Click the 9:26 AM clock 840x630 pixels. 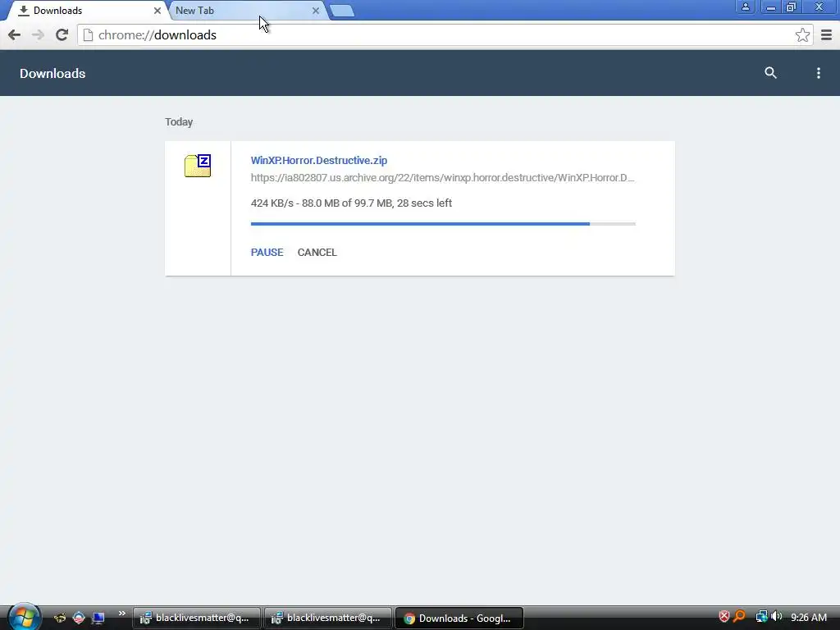[808, 618]
